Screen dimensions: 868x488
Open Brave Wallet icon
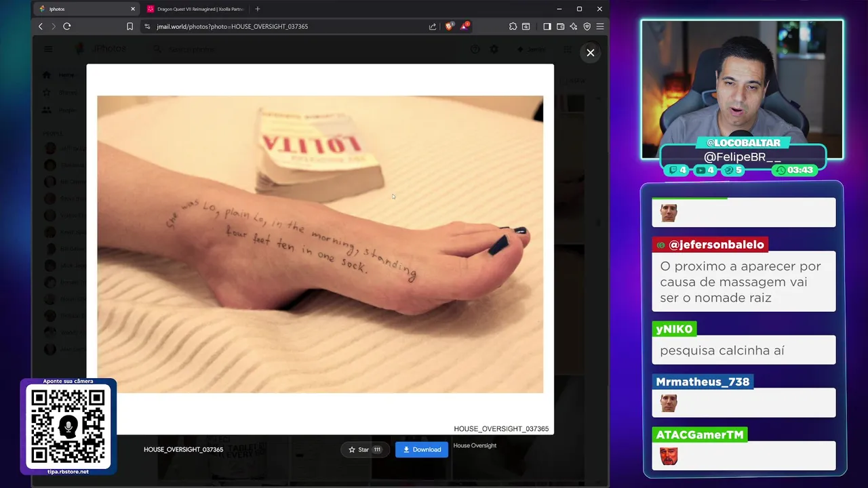coord(560,26)
